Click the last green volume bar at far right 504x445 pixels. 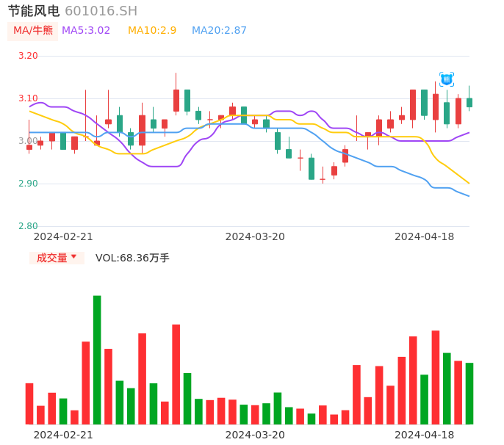(469, 393)
